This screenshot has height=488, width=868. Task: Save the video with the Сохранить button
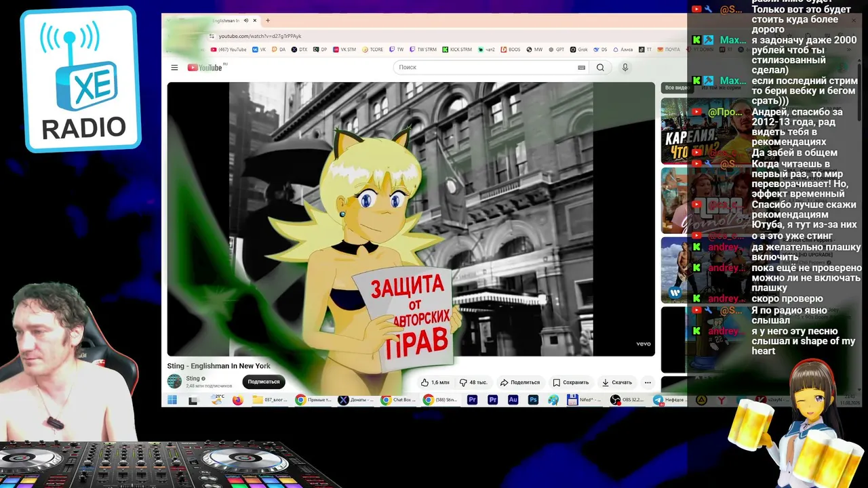click(x=570, y=382)
